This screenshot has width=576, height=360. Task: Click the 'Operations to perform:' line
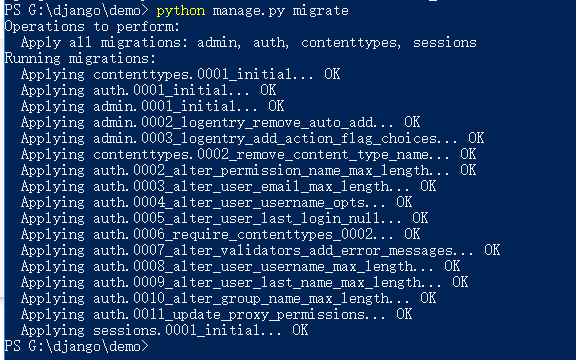coord(92,27)
